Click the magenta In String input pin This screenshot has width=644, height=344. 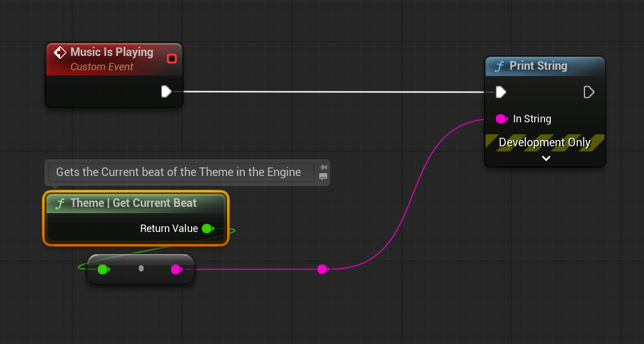pos(501,119)
